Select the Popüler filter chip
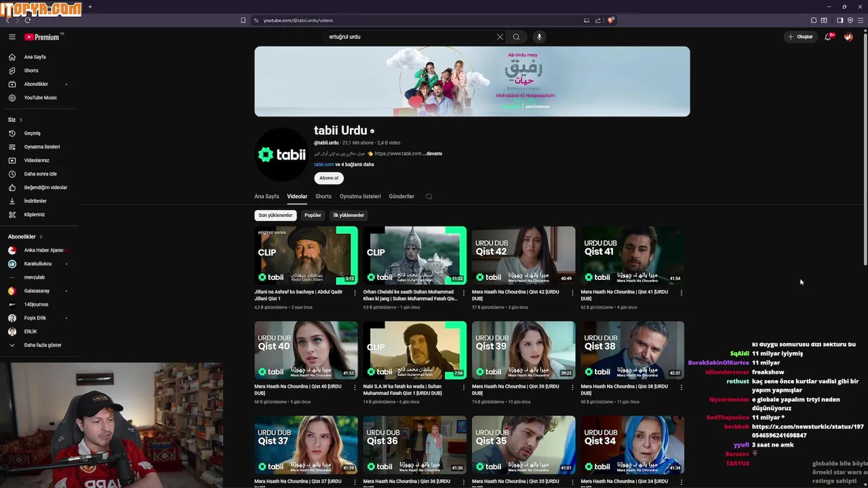Screen dimensions: 868x488 [313, 216]
